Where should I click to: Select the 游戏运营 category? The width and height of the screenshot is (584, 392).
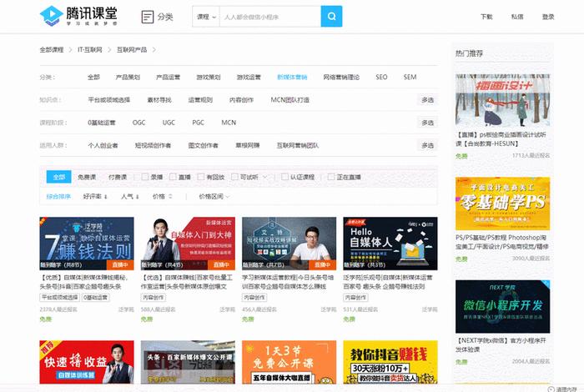[249, 77]
